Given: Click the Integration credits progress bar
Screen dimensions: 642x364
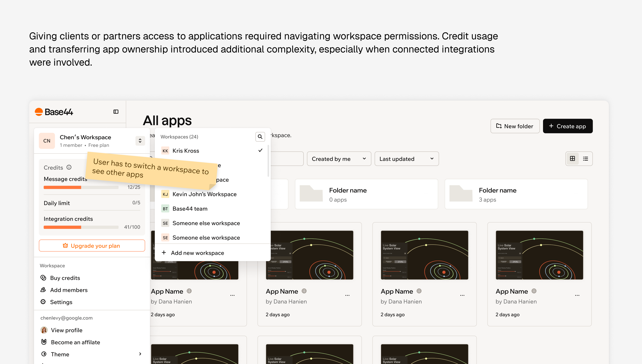Looking at the screenshot, I should tap(81, 227).
